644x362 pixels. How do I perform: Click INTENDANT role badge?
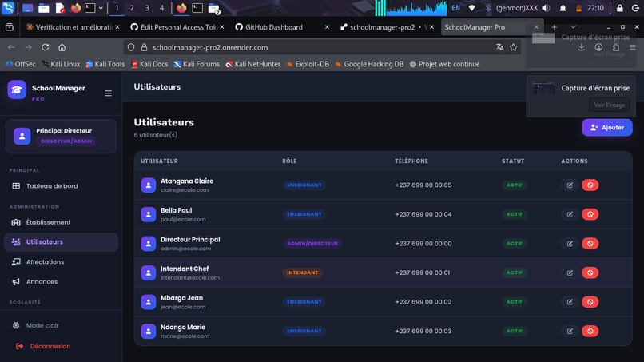(302, 272)
